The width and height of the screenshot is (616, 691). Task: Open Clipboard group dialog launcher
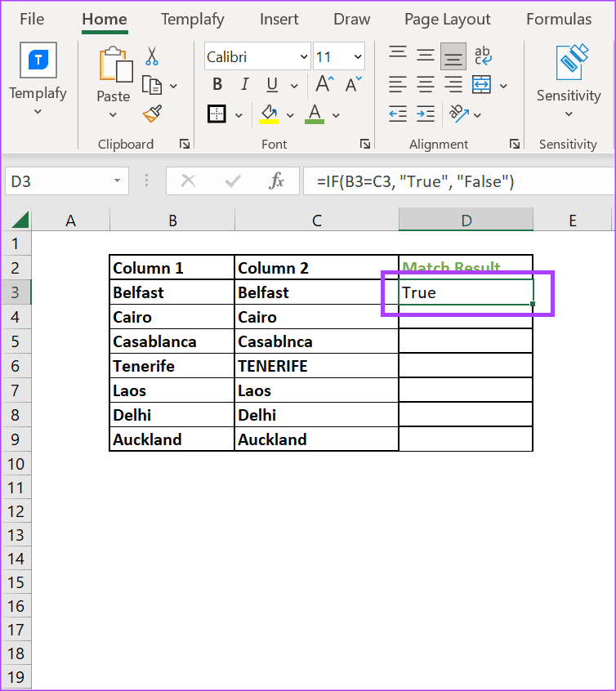(x=185, y=144)
